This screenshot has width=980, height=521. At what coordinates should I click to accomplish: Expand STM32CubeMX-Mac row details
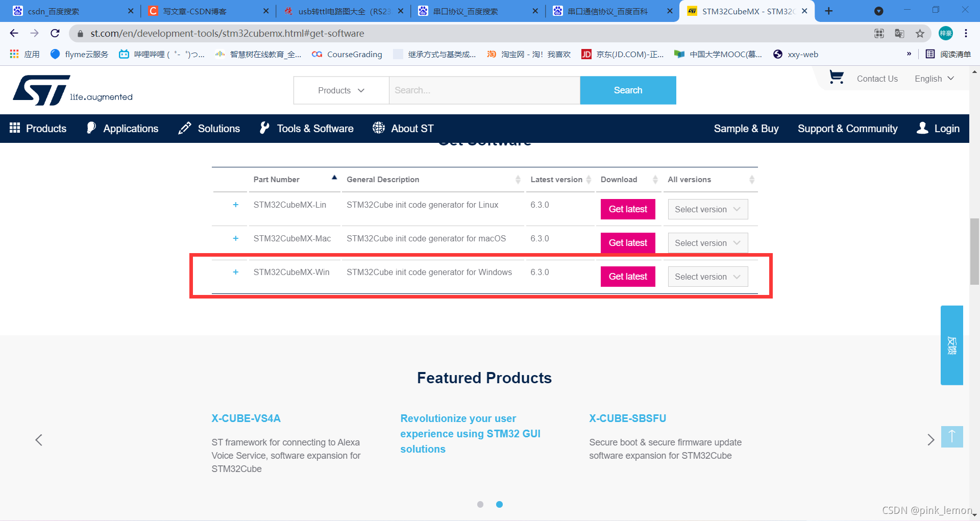click(x=235, y=238)
